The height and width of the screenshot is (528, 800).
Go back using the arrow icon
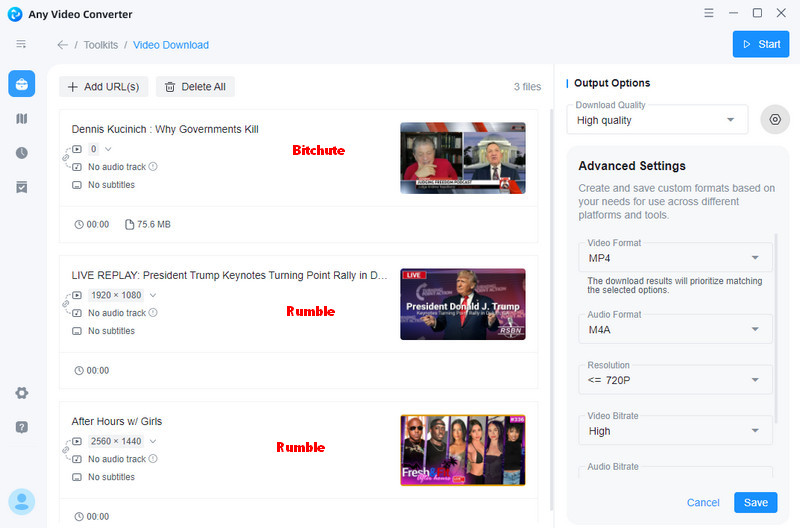tap(63, 45)
